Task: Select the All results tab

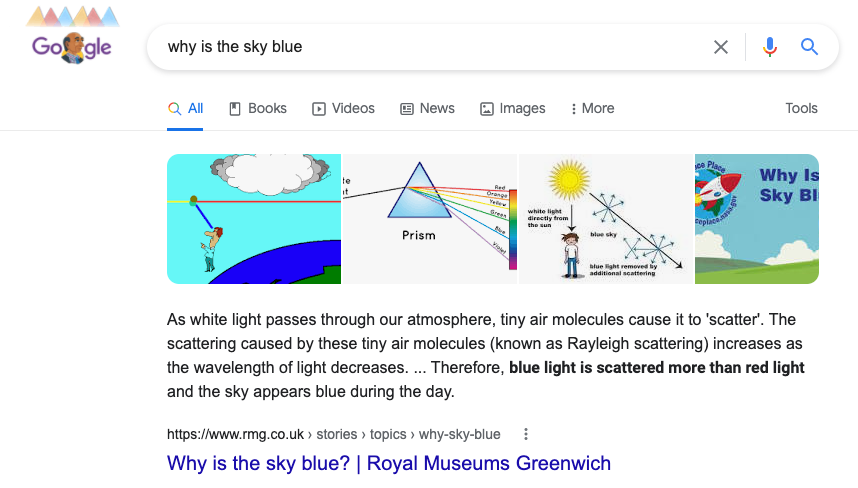Action: pos(186,108)
